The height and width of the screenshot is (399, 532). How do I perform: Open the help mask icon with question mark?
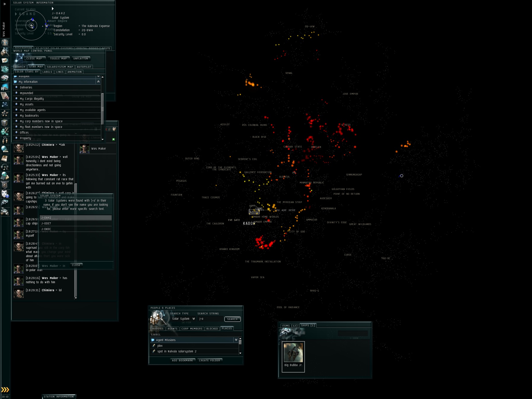(5, 194)
